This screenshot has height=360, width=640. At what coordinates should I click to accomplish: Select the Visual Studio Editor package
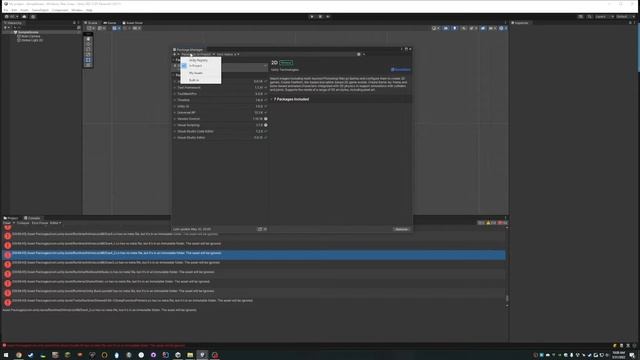pos(220,138)
